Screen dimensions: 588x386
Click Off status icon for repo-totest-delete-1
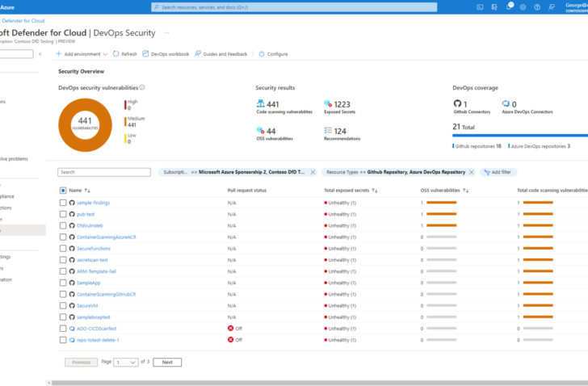click(231, 339)
